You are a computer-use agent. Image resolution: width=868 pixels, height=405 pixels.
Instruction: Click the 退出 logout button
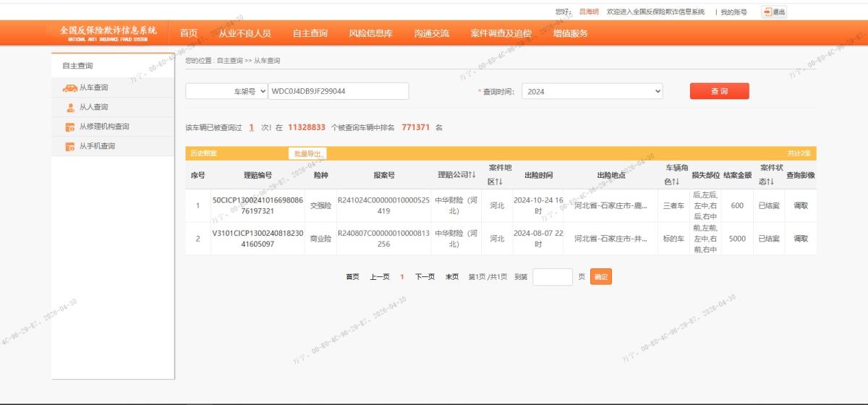774,12
